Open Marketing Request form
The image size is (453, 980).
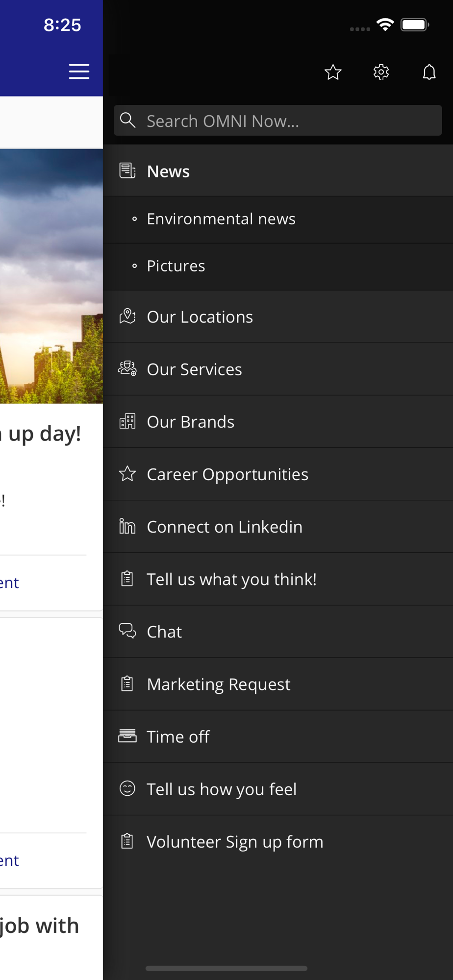click(219, 684)
